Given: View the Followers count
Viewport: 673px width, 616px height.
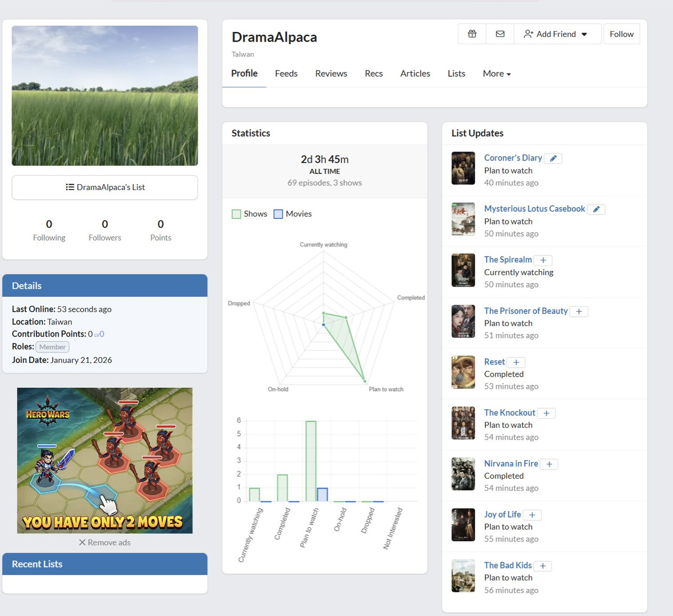Looking at the screenshot, I should 105,230.
